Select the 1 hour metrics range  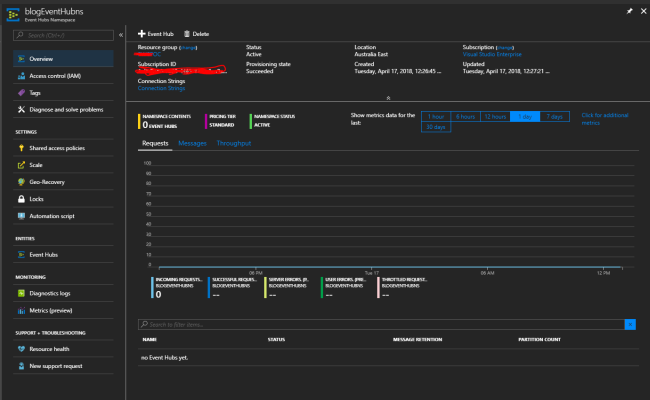tap(435, 116)
